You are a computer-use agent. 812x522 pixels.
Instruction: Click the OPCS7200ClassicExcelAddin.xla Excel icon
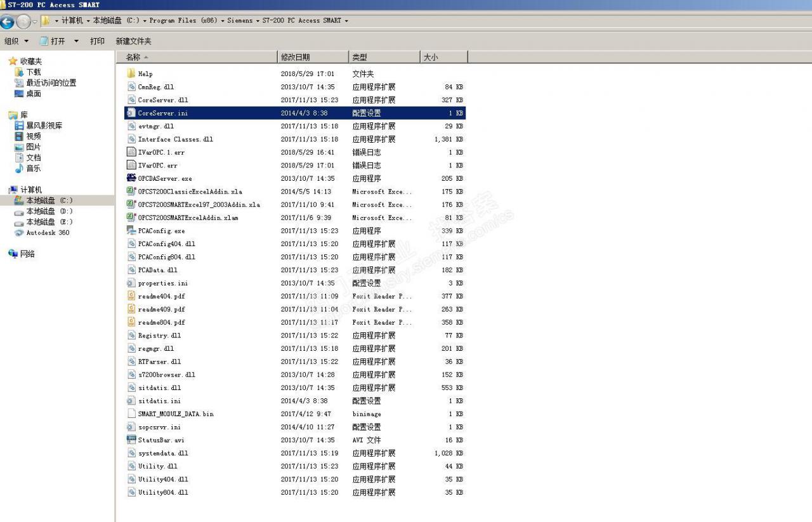point(131,192)
